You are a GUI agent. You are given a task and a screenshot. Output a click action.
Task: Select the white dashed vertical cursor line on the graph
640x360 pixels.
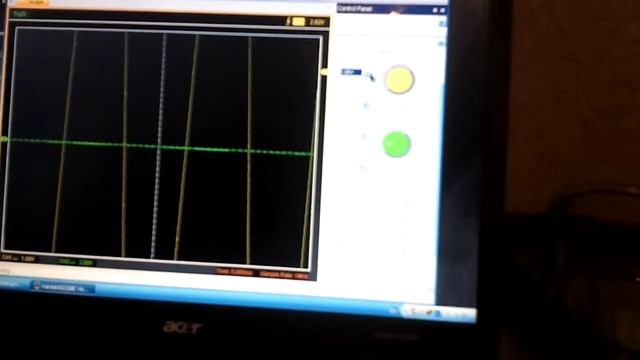click(x=159, y=146)
